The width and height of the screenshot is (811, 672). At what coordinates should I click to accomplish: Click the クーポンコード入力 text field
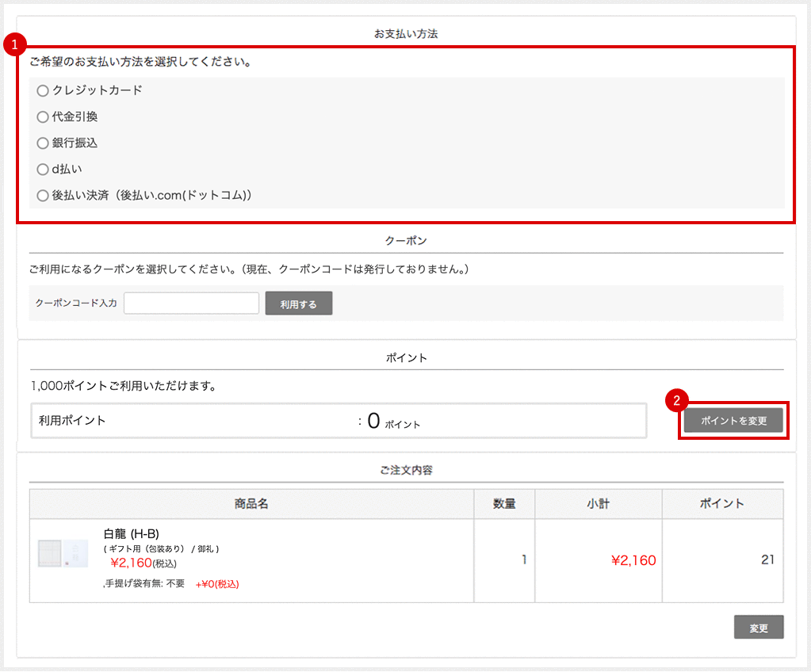190,303
